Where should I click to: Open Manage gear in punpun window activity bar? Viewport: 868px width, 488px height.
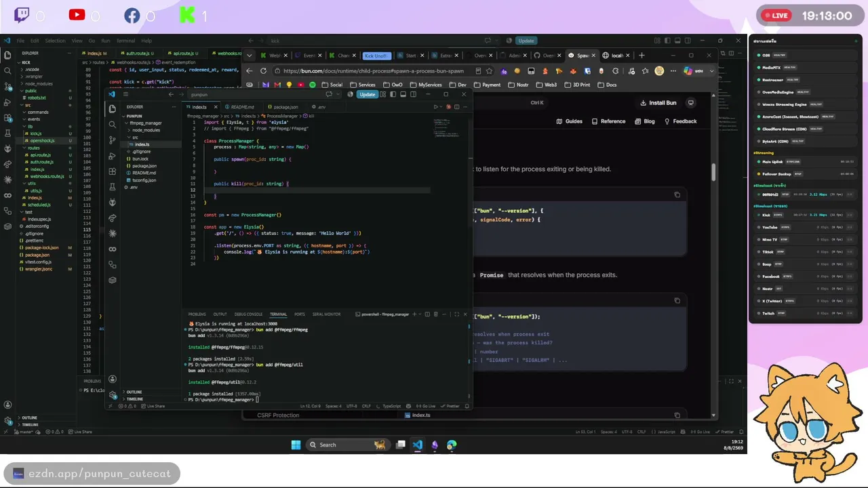[x=113, y=394]
